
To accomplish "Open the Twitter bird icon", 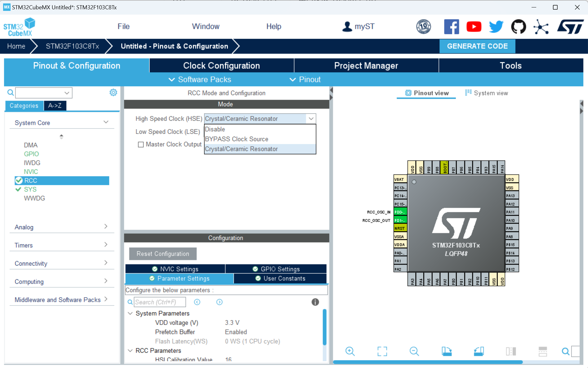I will pyautogui.click(x=496, y=27).
